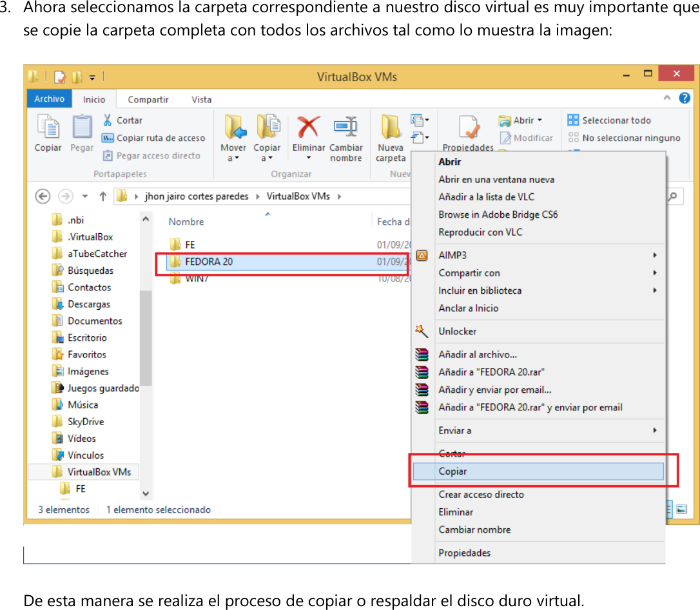This screenshot has height=610, width=700.
Task: Open the Archivo tab
Action: click(49, 99)
